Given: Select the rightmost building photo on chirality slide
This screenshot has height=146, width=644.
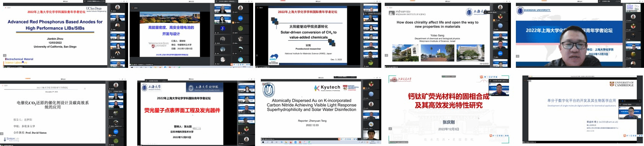Looking at the screenshot, I should pyautogui.click(x=471, y=53).
